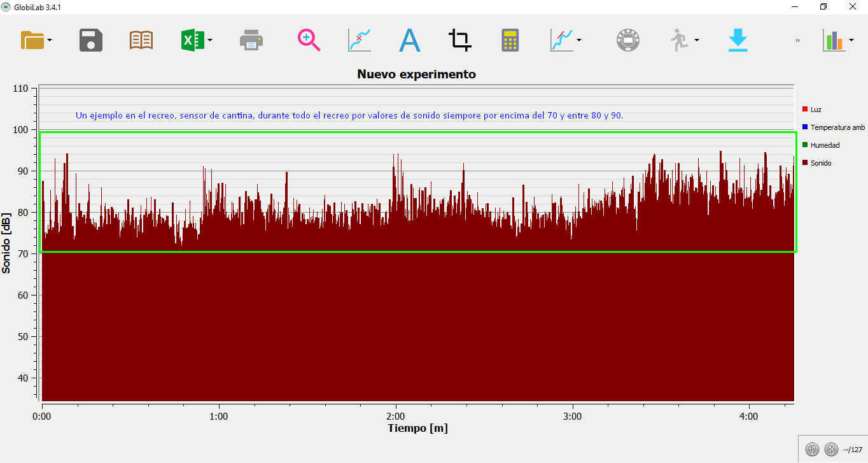Open the calculator tool icon

click(510, 40)
